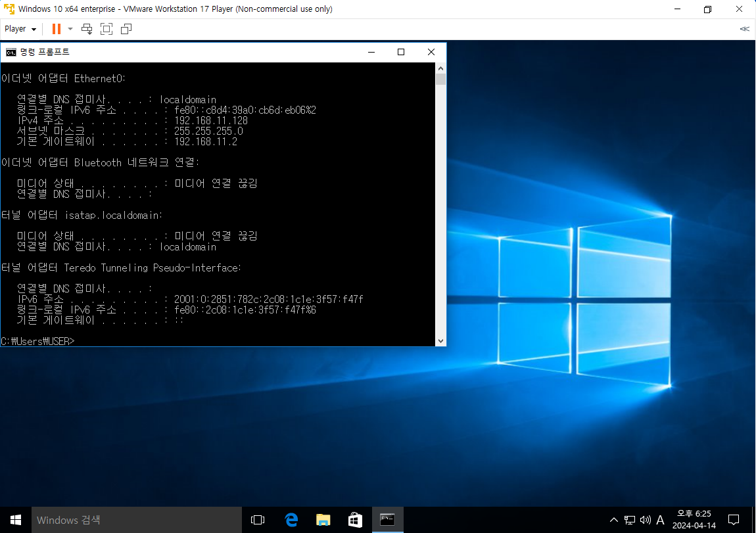Show hidden system tray icons
756x533 pixels.
(x=614, y=520)
